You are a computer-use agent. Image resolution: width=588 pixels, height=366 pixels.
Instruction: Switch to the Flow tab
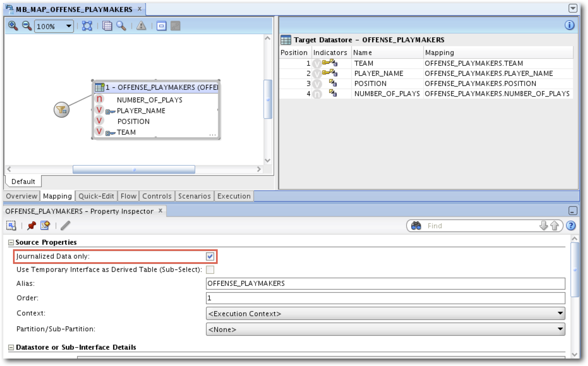point(128,196)
